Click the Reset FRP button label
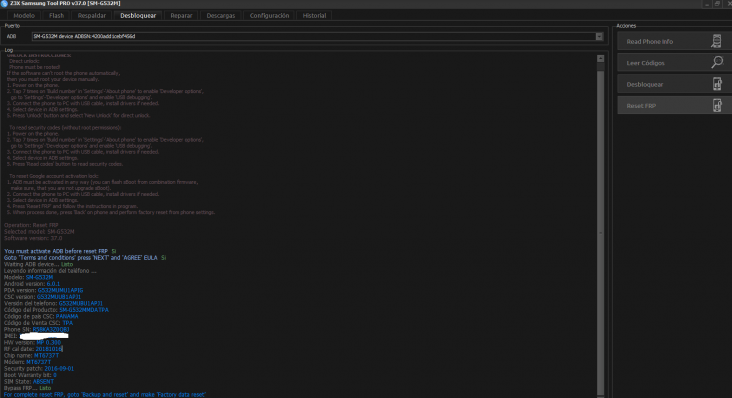Viewport: 732px width, 398px height. coord(641,106)
